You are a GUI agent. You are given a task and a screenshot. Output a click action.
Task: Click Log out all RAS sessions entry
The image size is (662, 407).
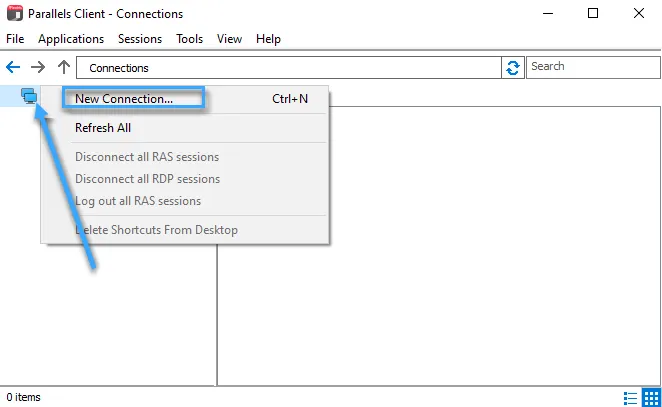[x=185, y=201]
